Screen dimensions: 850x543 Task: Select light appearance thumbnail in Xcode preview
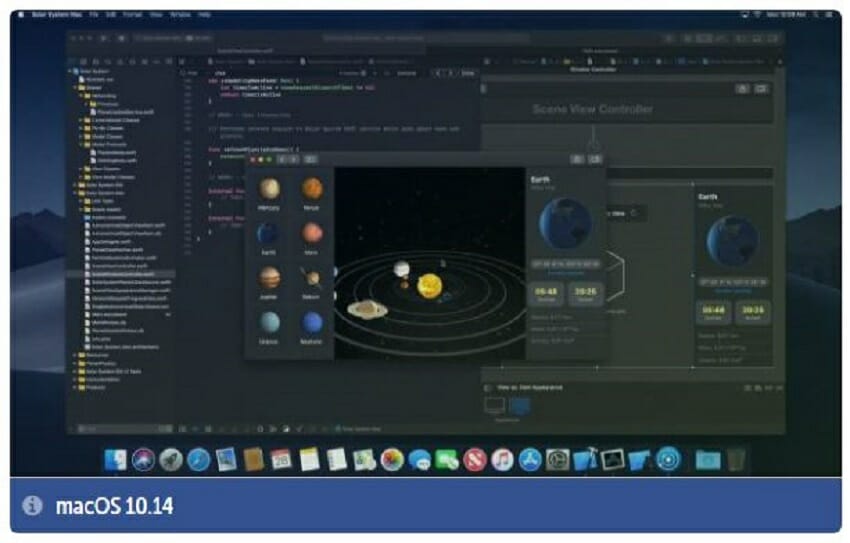(x=494, y=405)
